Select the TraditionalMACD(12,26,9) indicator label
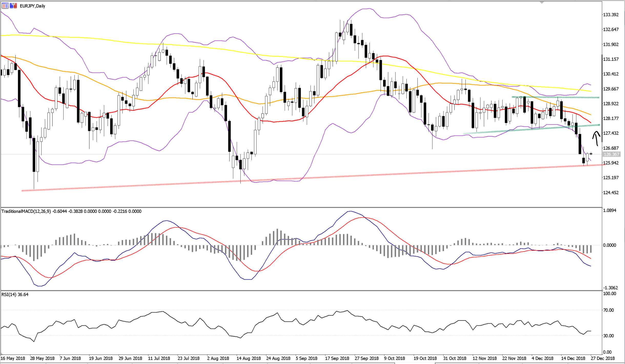The image size is (625, 364). [26, 211]
